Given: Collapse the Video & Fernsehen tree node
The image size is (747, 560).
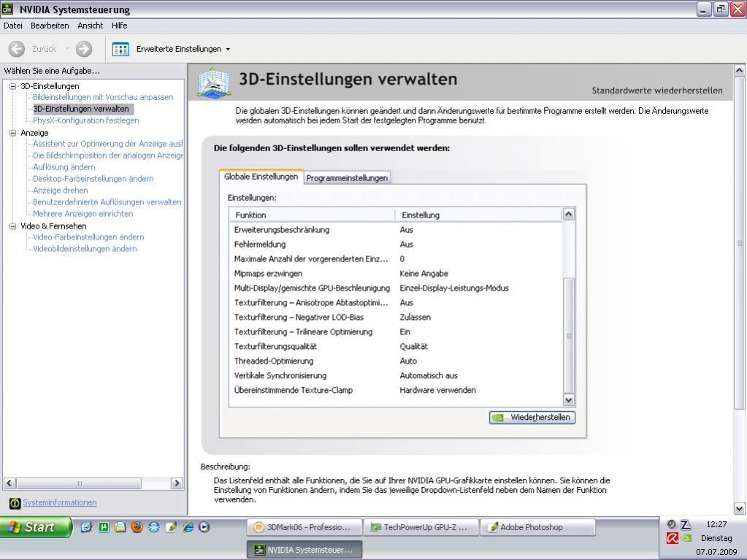Looking at the screenshot, I should (13, 226).
